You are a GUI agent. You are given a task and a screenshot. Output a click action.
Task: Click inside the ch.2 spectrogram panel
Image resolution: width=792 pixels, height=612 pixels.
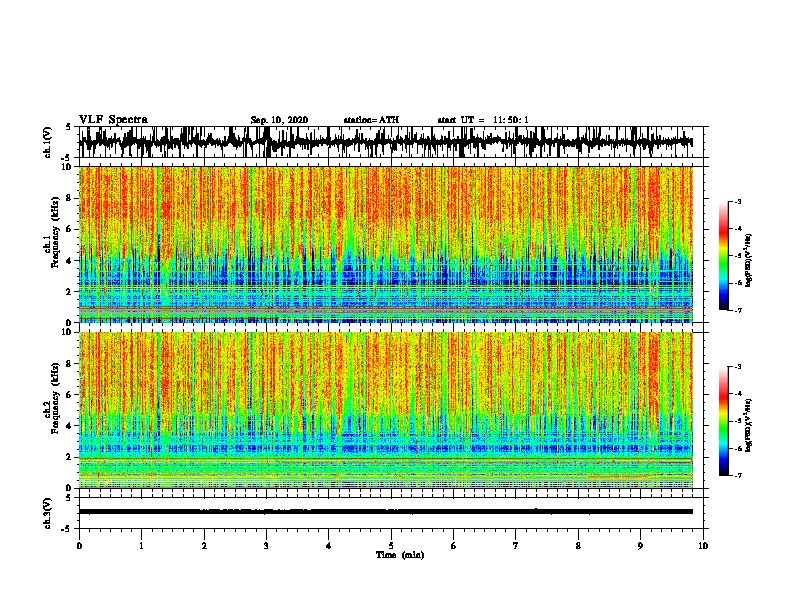point(386,410)
